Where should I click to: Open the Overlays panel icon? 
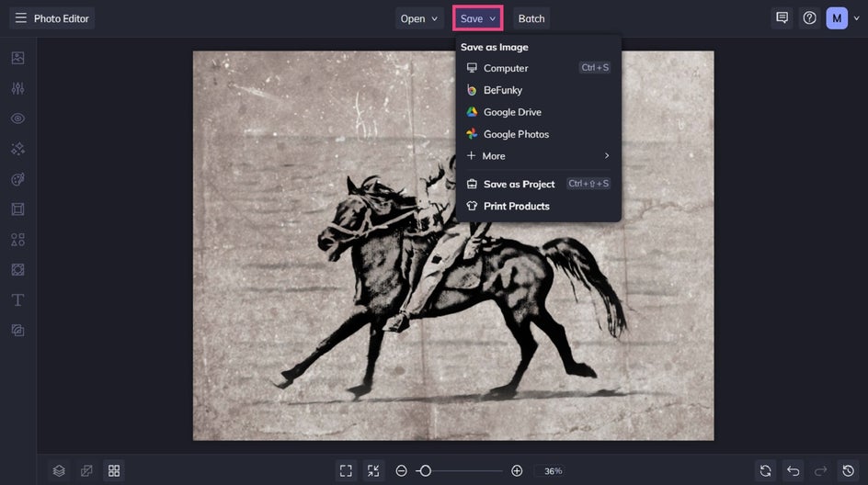tap(17, 330)
